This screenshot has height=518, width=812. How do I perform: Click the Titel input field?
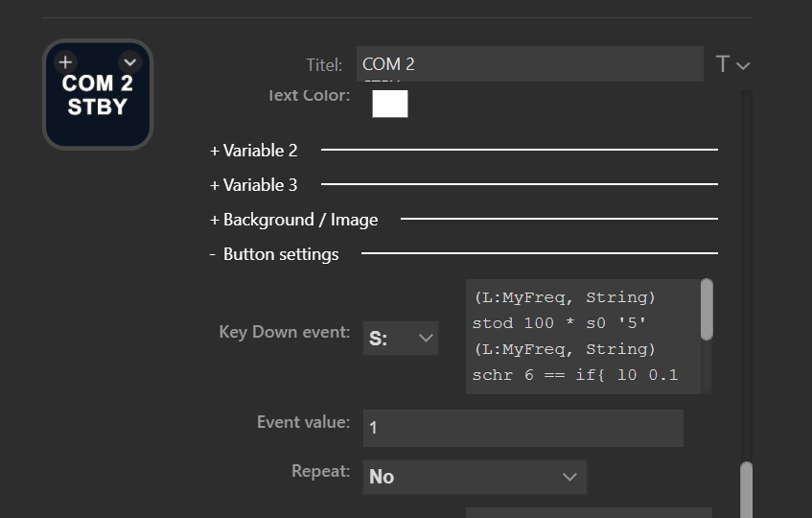529,64
